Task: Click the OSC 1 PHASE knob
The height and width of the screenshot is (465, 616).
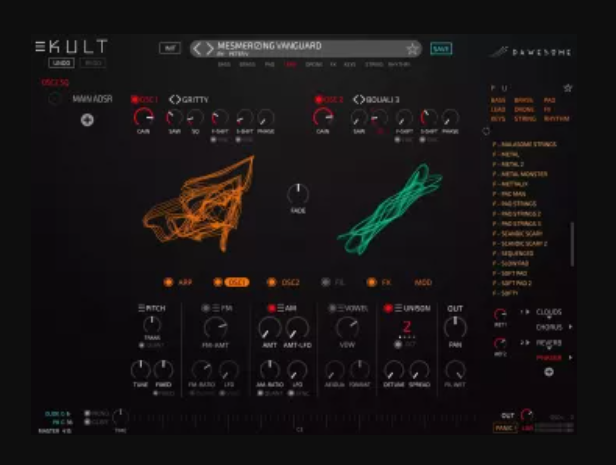Action: point(266,118)
